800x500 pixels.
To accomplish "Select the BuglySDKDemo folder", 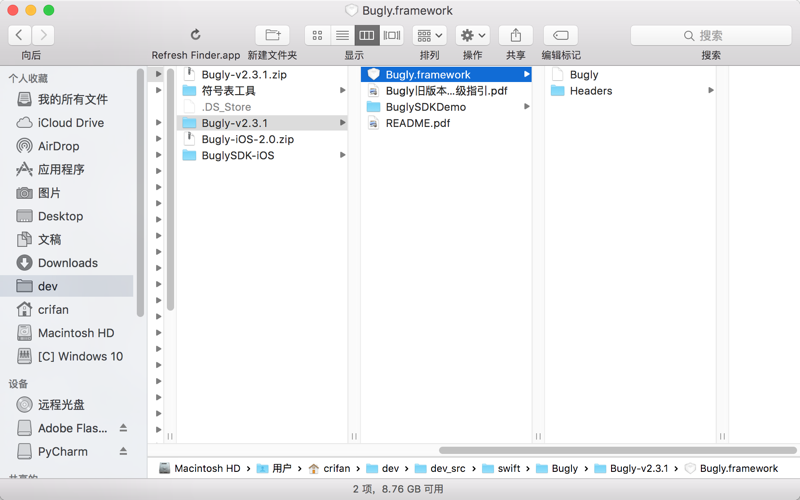I will (x=446, y=107).
